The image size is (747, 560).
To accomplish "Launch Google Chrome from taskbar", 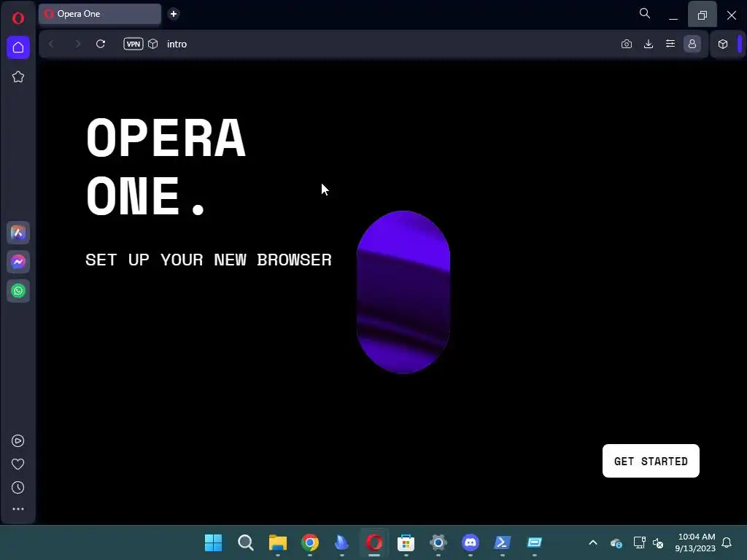I will [309, 542].
